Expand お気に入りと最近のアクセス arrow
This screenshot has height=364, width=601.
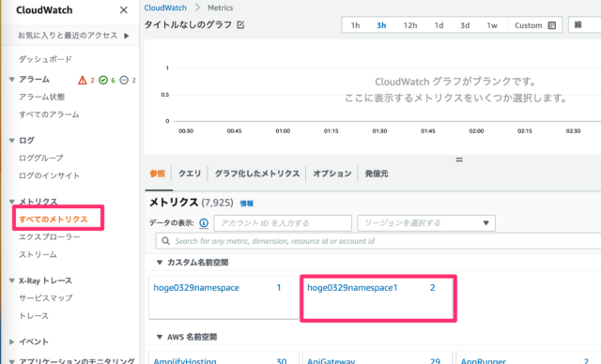127,36
